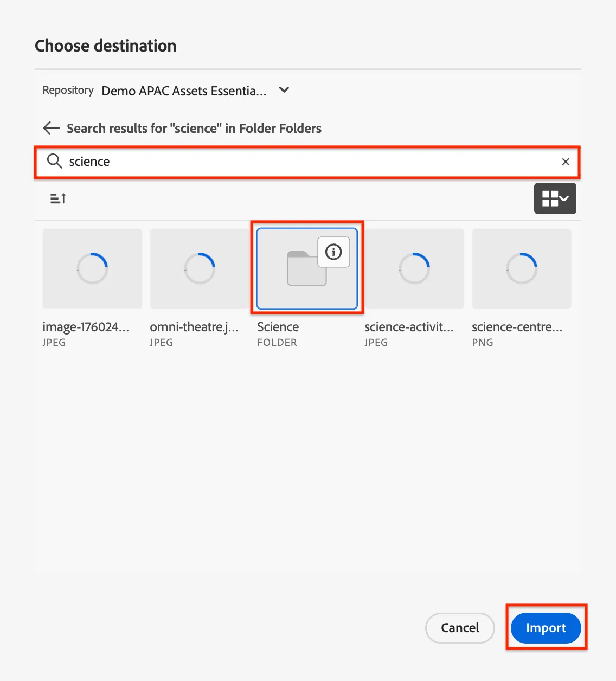Click the "Search results for science" heading
This screenshot has height=681, width=616.
[194, 129]
